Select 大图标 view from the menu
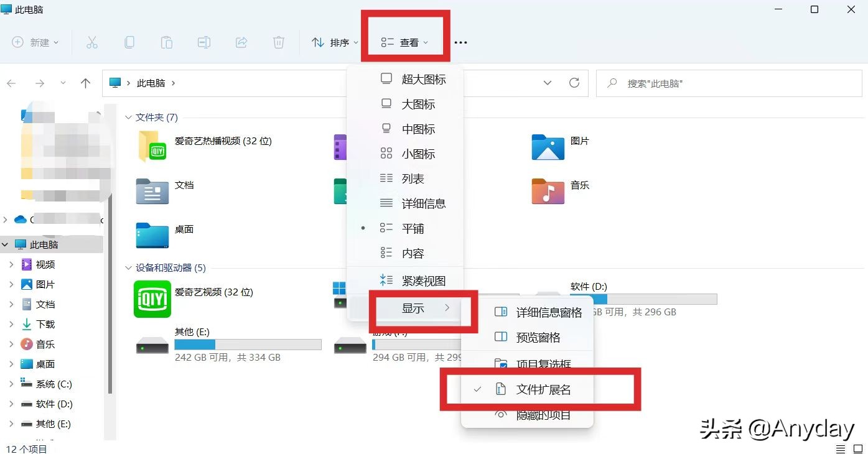 [x=419, y=104]
